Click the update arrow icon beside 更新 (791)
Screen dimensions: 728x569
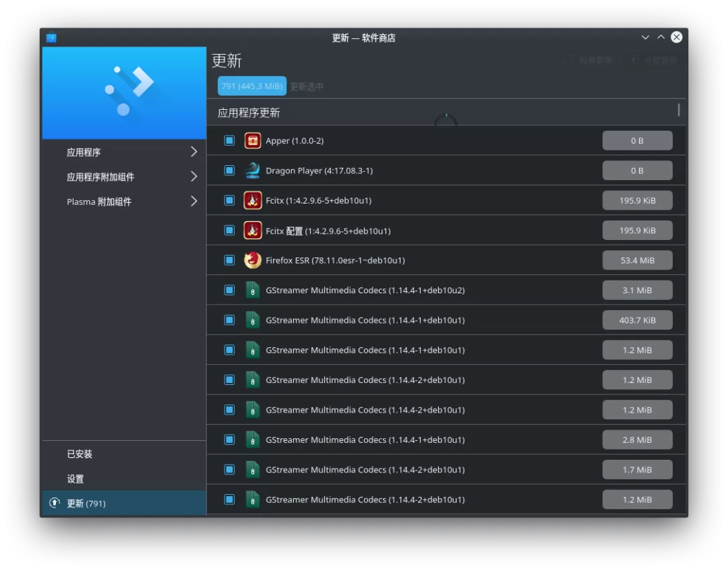55,502
